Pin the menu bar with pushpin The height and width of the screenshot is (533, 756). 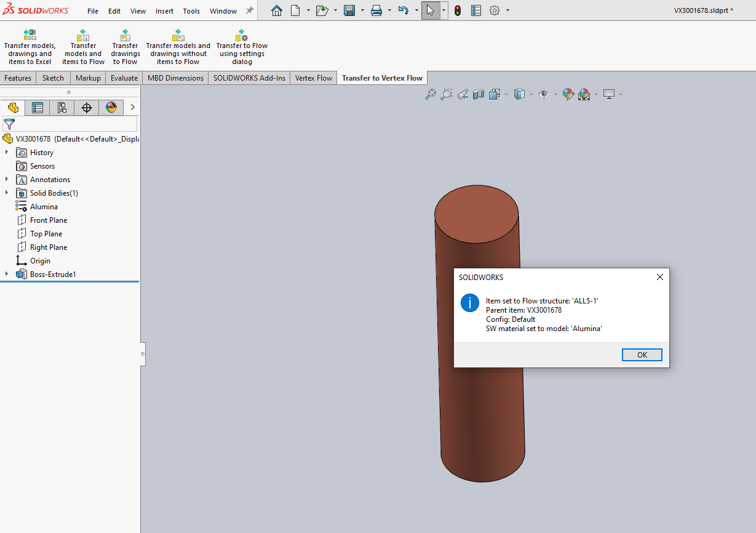[x=249, y=10]
